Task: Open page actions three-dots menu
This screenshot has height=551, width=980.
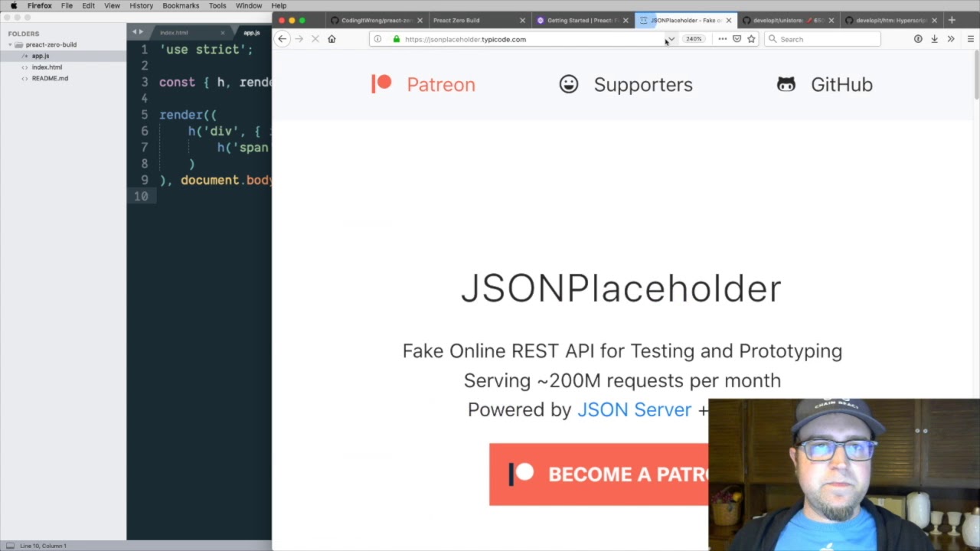Action: click(722, 39)
